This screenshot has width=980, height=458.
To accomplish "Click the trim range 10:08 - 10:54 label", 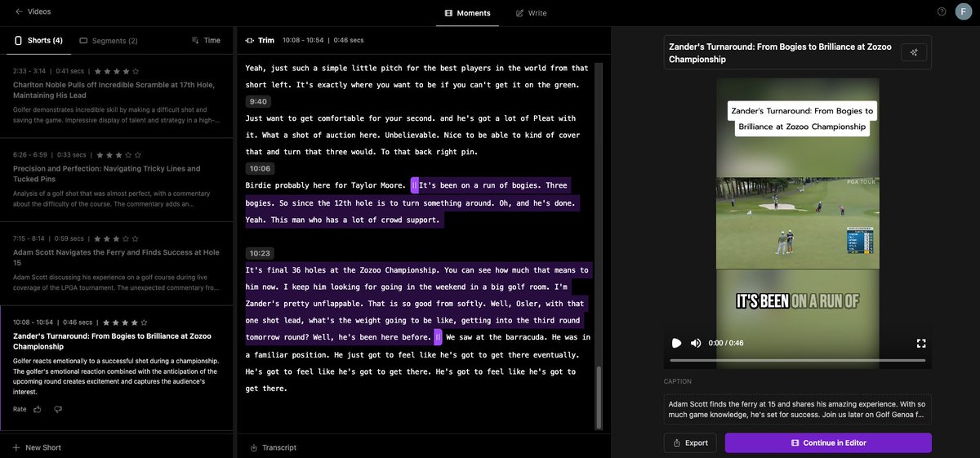I will point(303,40).
